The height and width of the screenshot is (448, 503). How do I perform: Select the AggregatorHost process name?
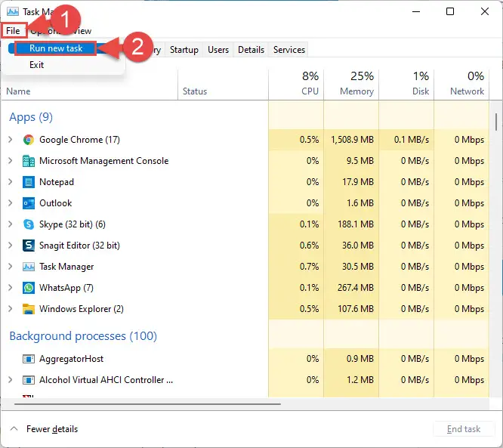click(71, 359)
